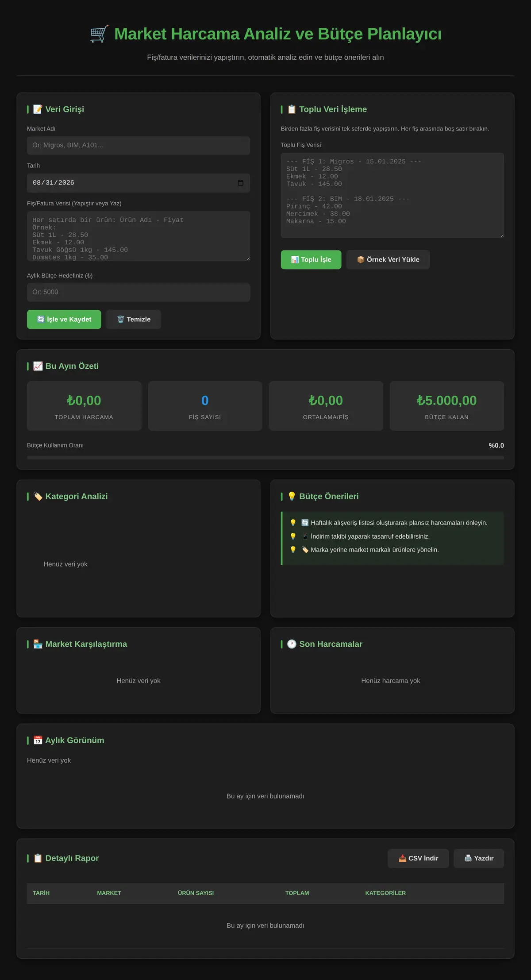Click the chart icon beside Bu Ayın Özeti
Screen dimensions: 531x980
[38, 366]
